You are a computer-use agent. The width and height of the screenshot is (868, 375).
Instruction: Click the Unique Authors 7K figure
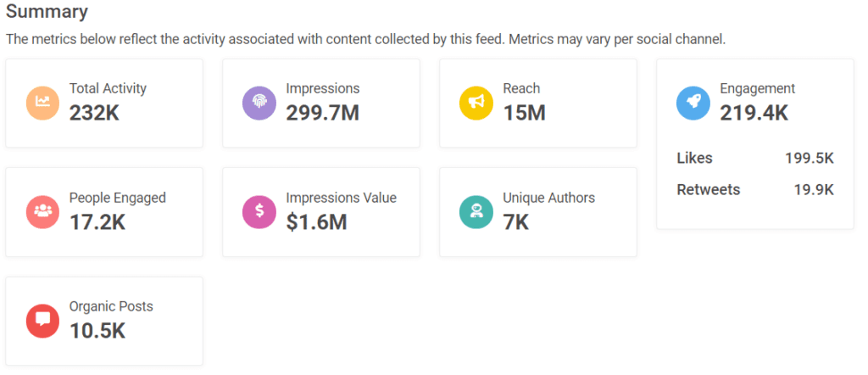[x=516, y=222]
